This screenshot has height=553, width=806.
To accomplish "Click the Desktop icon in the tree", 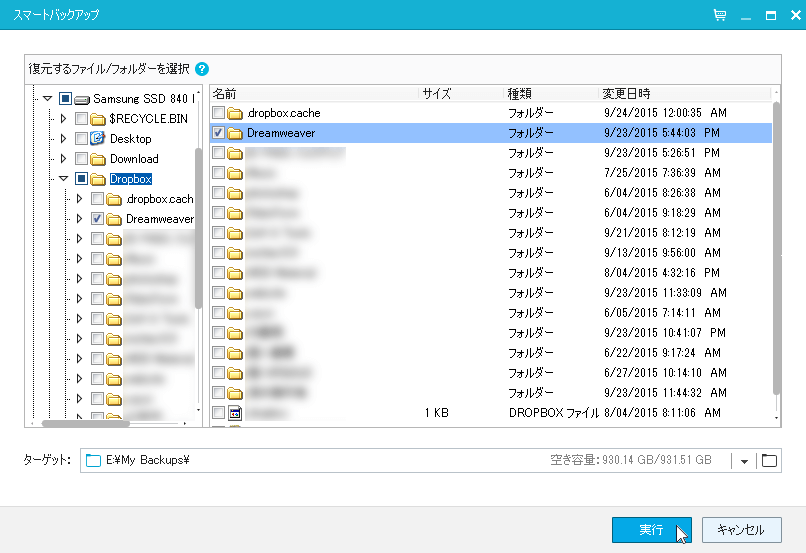I will click(98, 139).
